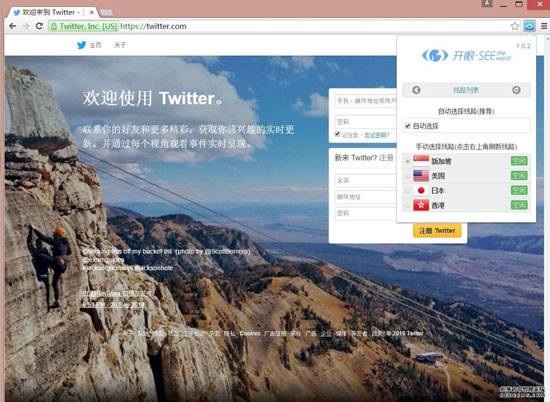Click the @ScottBorrero photo credit

[227, 252]
